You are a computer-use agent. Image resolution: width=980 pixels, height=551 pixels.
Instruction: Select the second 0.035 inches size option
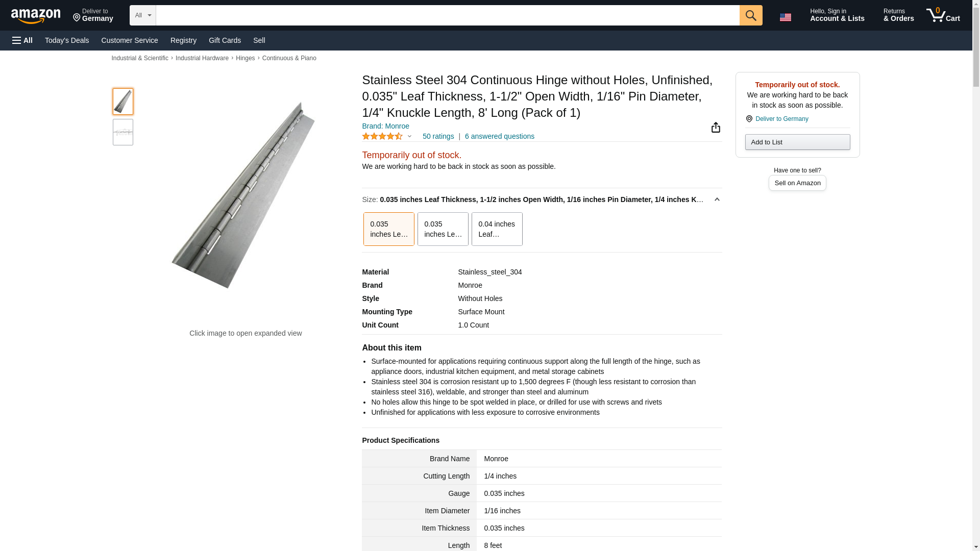pyautogui.click(x=443, y=229)
